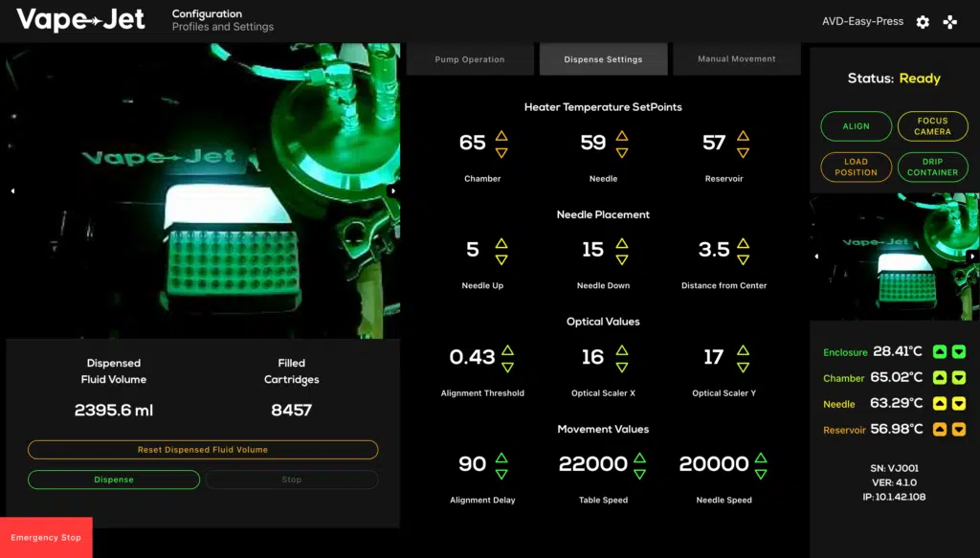The image size is (980, 558).
Task: Decrease Alignment Delay value
Action: [x=501, y=475]
